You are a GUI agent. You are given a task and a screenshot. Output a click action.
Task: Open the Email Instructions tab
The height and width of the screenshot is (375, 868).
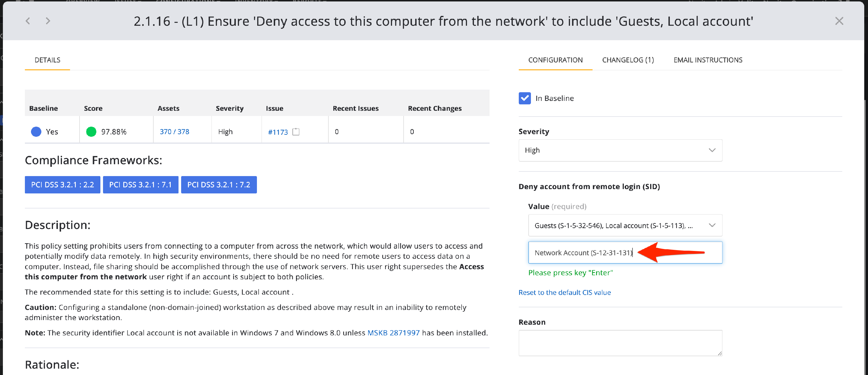pyautogui.click(x=708, y=60)
